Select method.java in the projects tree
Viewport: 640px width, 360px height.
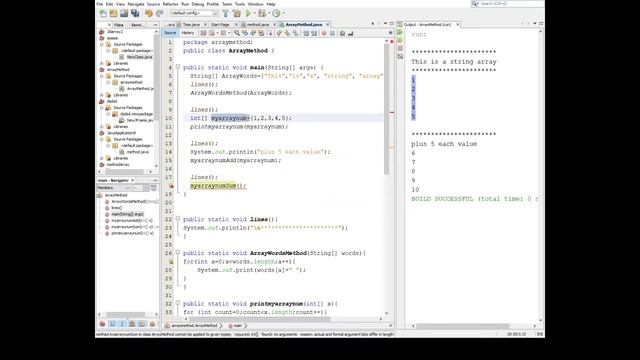[138, 152]
